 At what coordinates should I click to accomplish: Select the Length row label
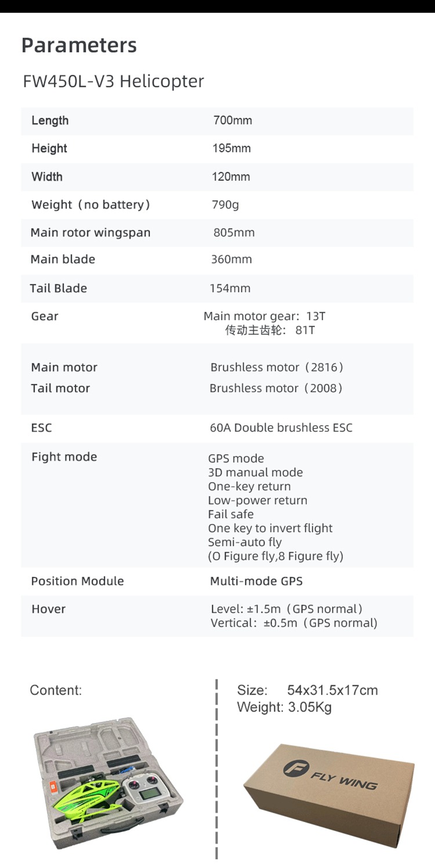[50, 121]
